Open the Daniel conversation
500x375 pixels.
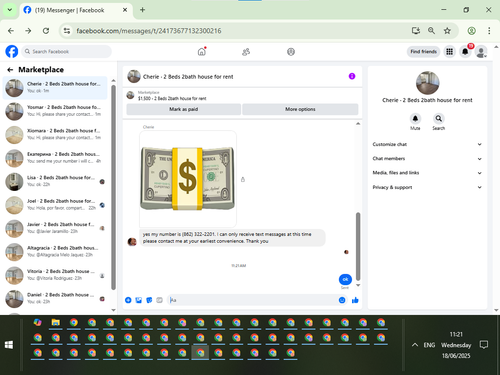pyautogui.click(x=55, y=298)
